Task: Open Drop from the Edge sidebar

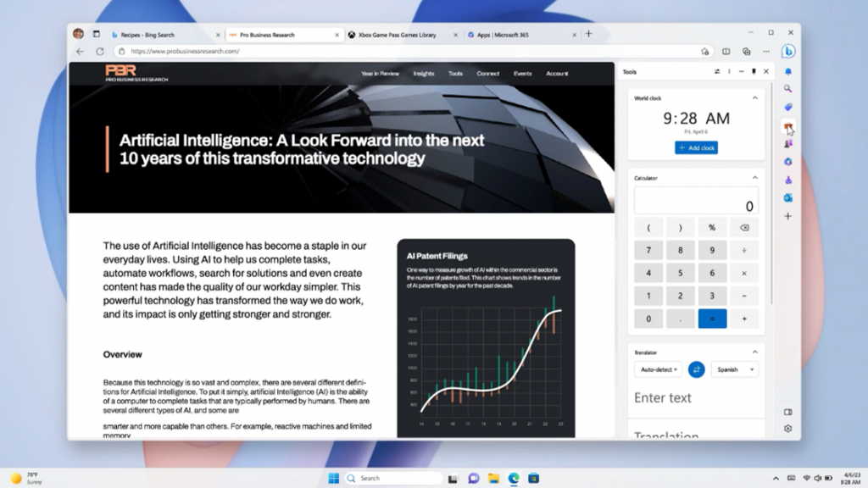Action: (x=789, y=180)
